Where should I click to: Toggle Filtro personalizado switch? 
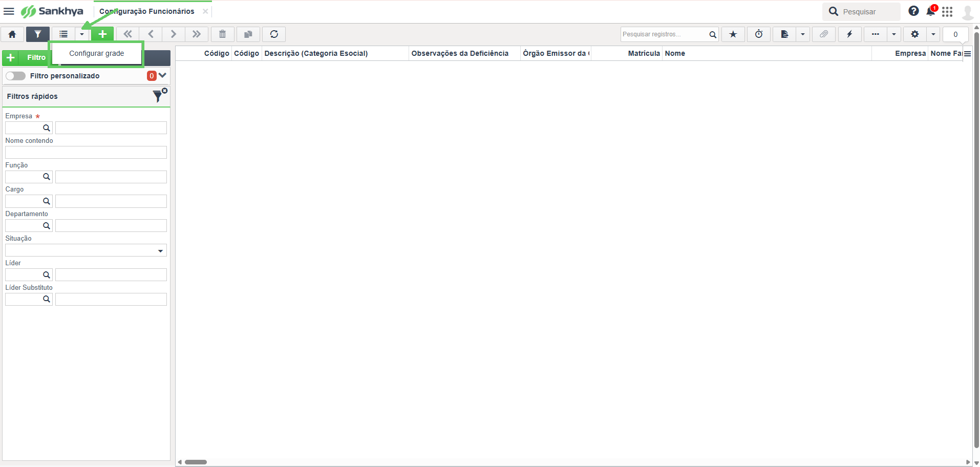coord(15,76)
